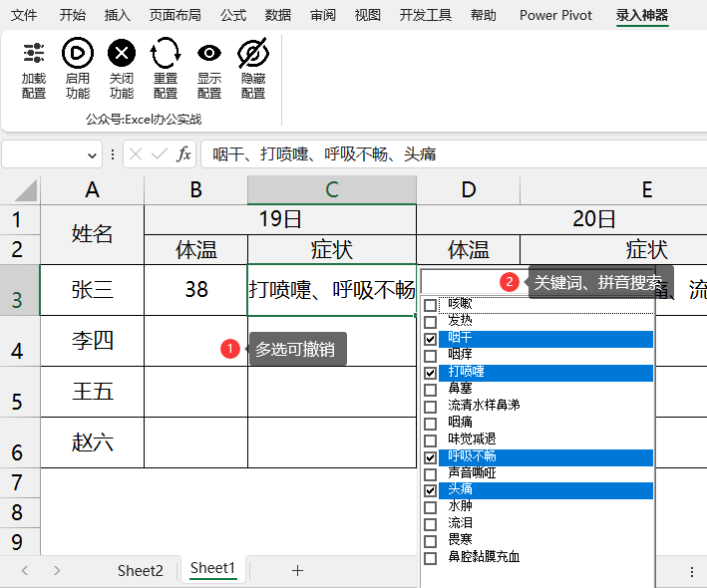Check the 咽痛 checkbox
The image size is (707, 588).
pyautogui.click(x=431, y=424)
